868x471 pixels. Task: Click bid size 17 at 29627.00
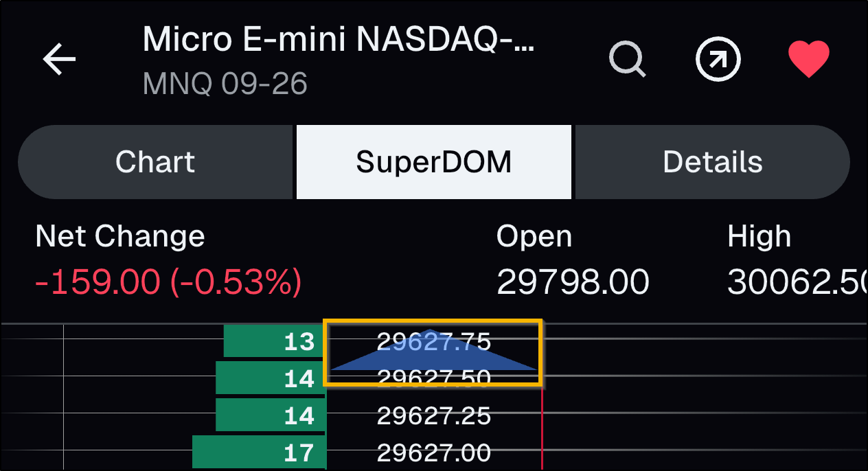click(259, 452)
